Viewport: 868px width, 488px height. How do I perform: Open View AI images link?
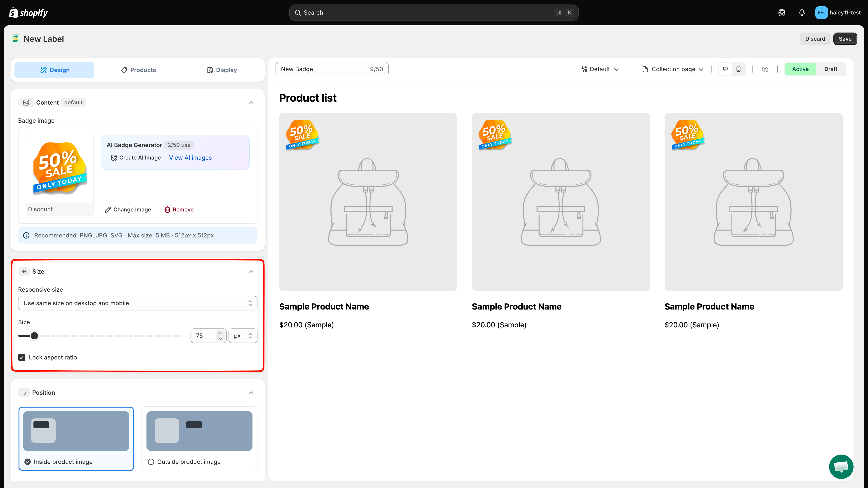coord(190,158)
